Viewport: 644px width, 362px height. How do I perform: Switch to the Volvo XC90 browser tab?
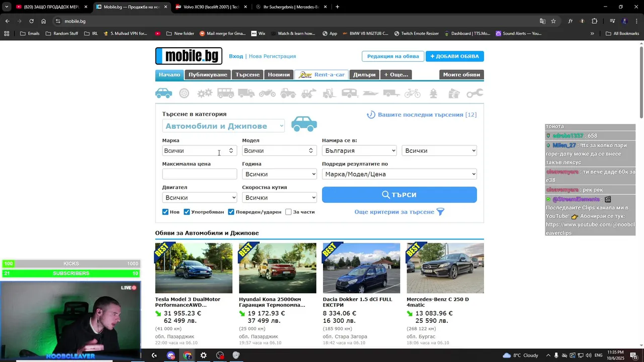pos(211,7)
